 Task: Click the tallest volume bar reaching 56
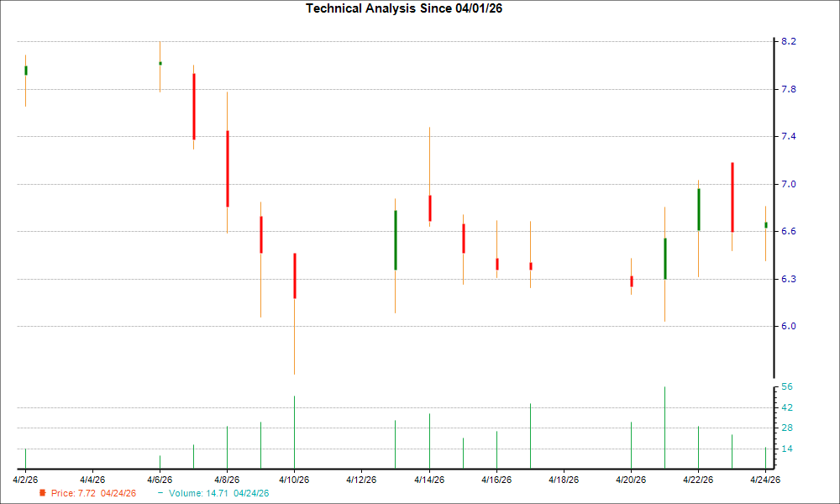tap(664, 428)
